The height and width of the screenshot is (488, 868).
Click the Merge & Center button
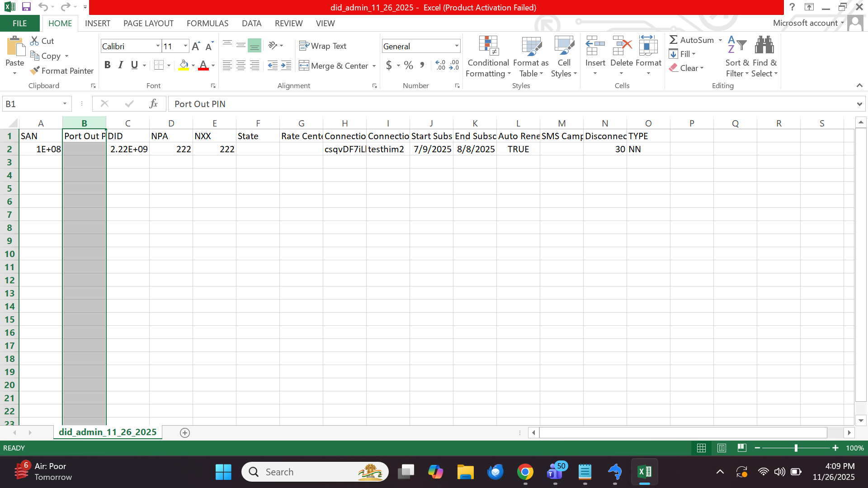[334, 66]
